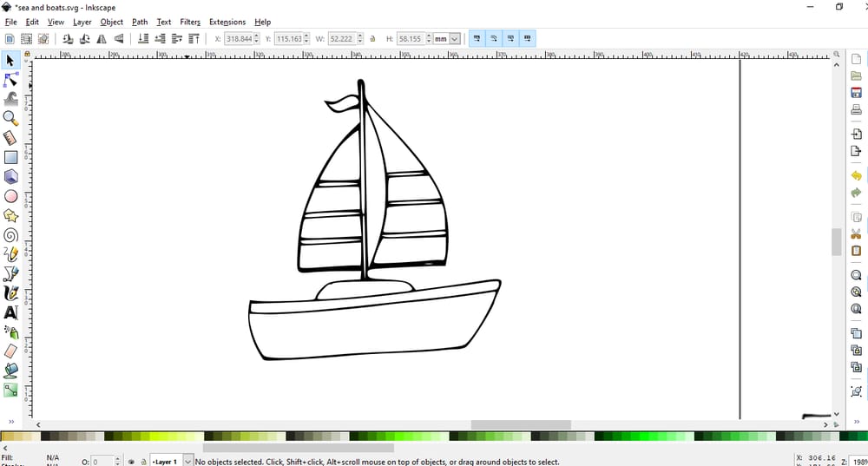Select the 3D box tool
The height and width of the screenshot is (466, 868).
[x=10, y=176]
